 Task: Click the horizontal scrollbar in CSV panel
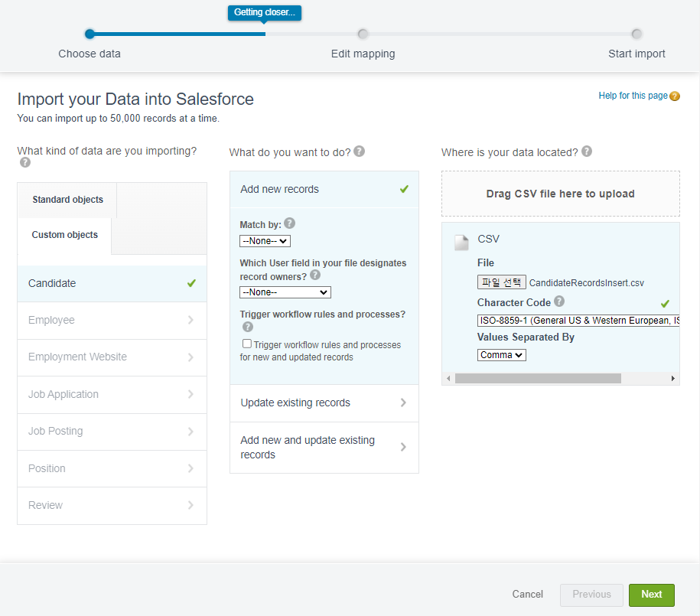coord(538,378)
